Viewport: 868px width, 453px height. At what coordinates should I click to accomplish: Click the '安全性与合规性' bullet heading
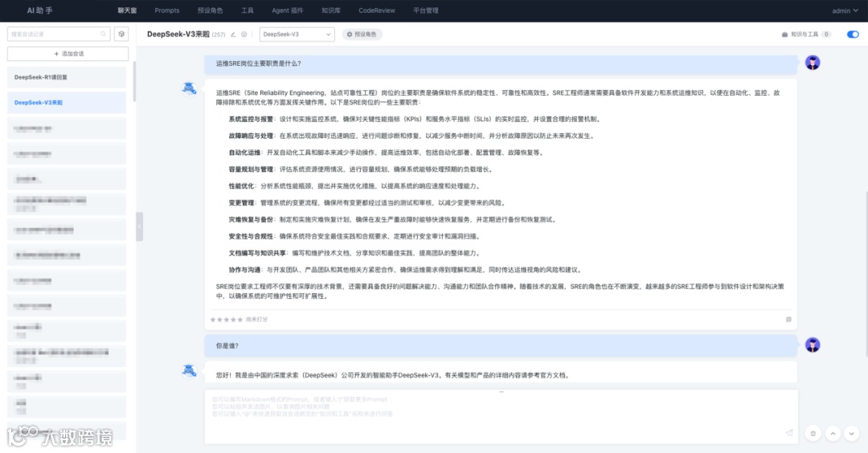[251, 236]
